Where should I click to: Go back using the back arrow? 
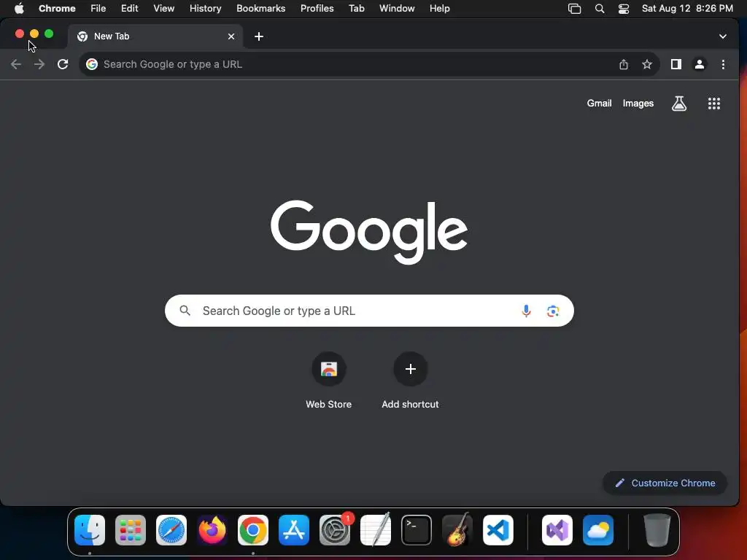click(16, 64)
